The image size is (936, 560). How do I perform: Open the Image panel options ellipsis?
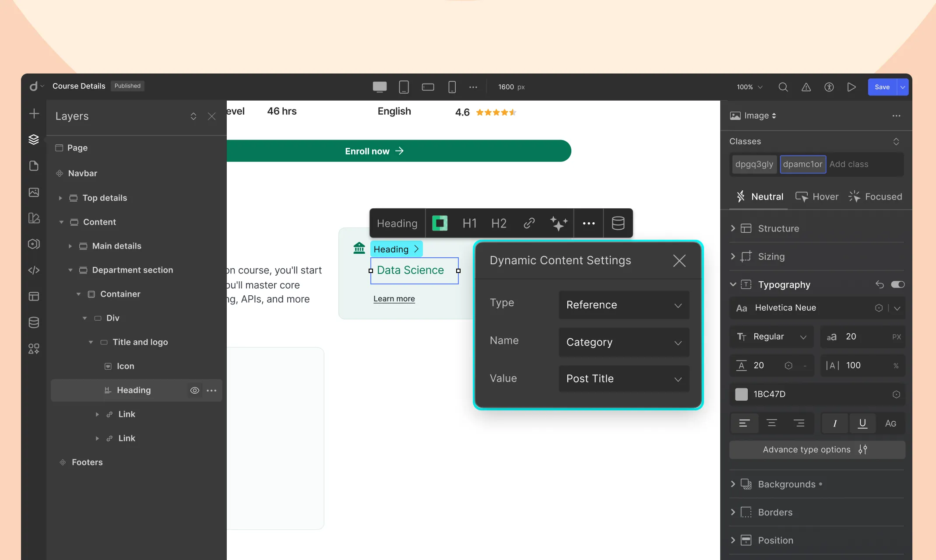point(896,116)
